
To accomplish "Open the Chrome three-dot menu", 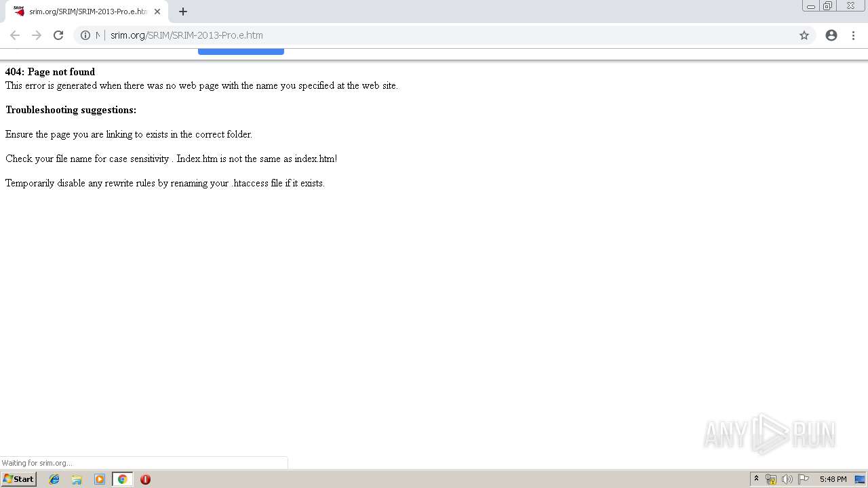I will (853, 35).
